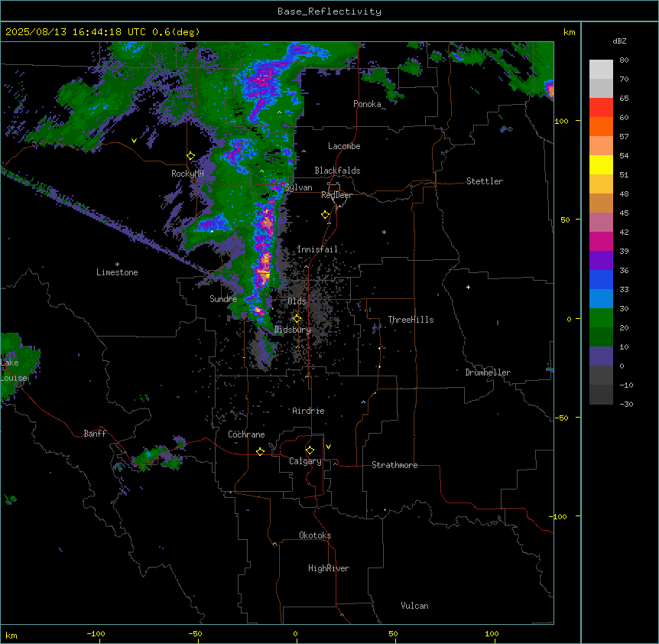Select the yellow 54-51 dBZ legend swatch
Image resolution: width=659 pixels, height=644 pixels.
point(601,164)
